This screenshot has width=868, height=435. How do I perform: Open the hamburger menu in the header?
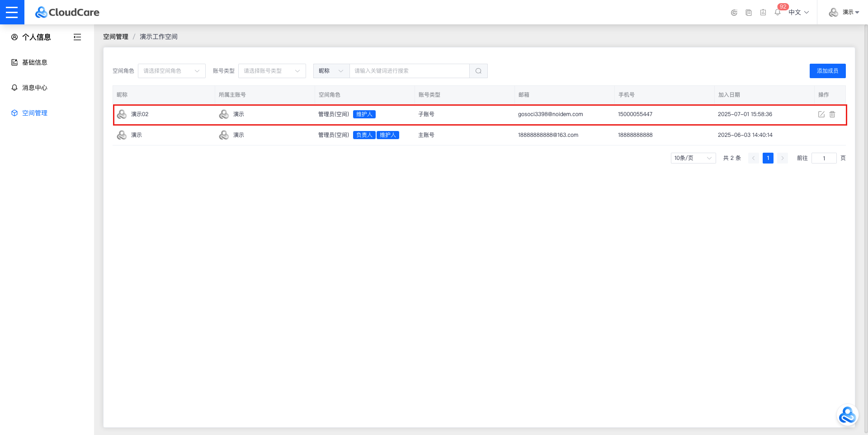[12, 12]
